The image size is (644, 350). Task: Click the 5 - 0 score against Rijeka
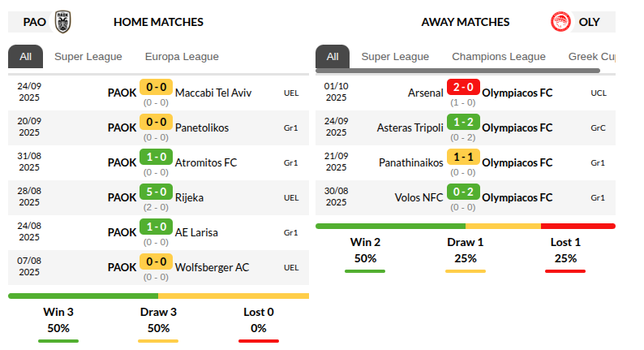pos(156,192)
